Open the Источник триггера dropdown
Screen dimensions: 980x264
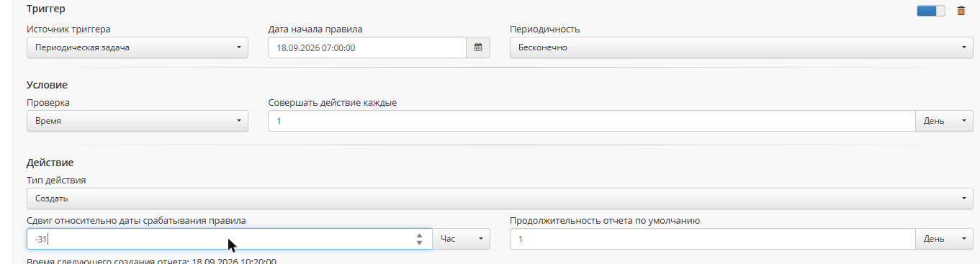[138, 47]
